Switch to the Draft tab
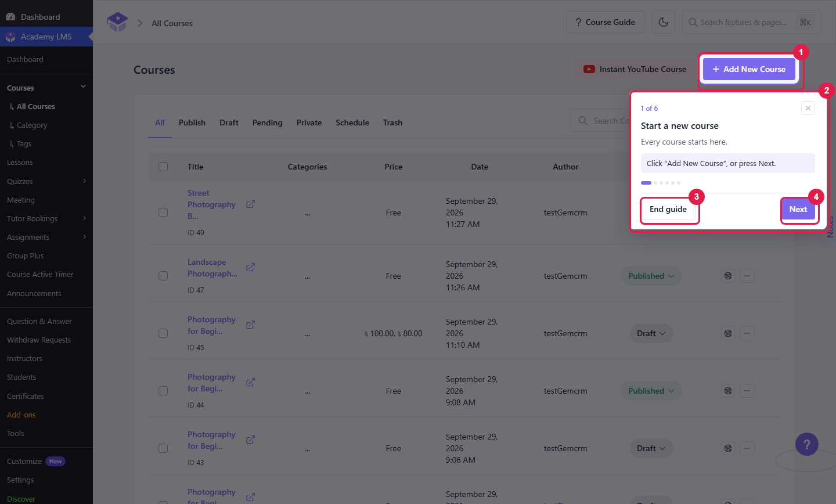 [x=229, y=123]
